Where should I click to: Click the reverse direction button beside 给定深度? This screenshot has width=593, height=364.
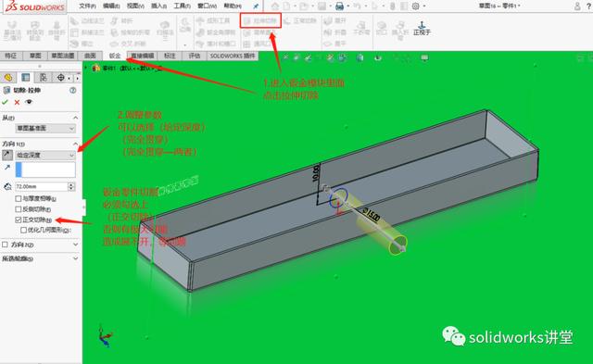(7, 155)
